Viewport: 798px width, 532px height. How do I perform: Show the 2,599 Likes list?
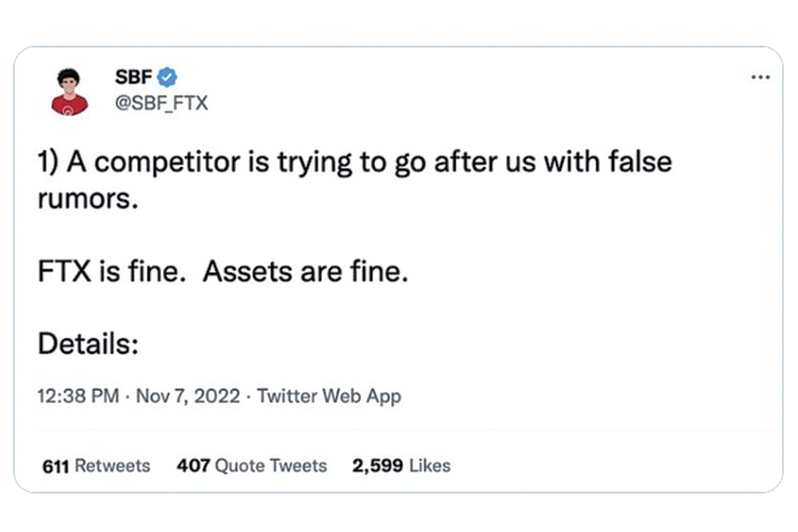(x=402, y=466)
